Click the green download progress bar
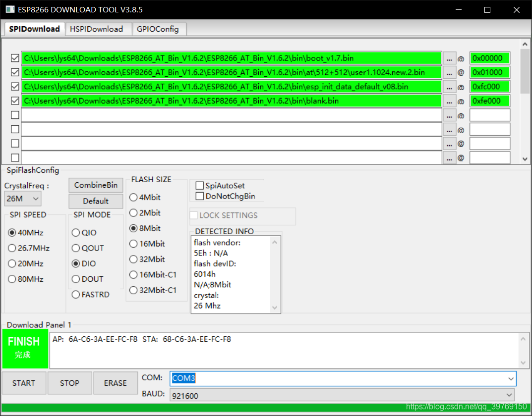Viewport: 532px width, 416px height. (266, 408)
